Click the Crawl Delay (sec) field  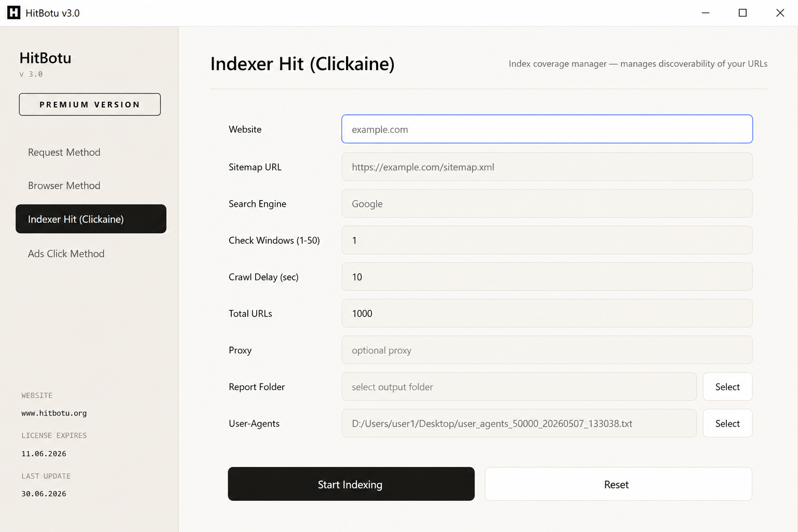click(547, 277)
